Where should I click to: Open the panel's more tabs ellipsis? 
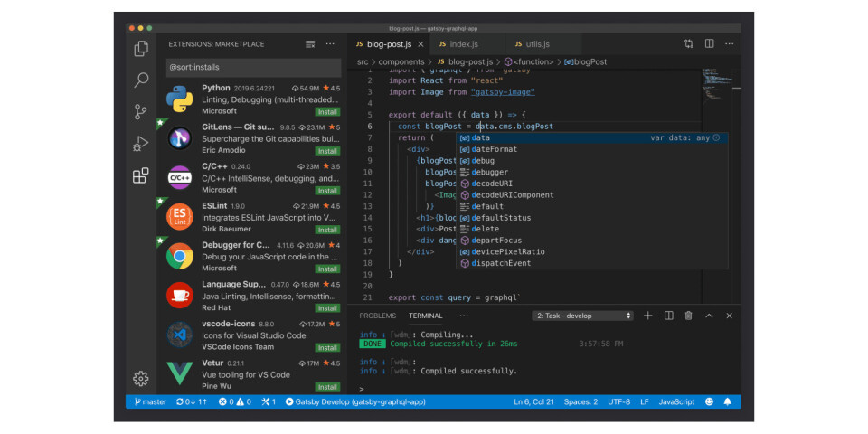(463, 316)
